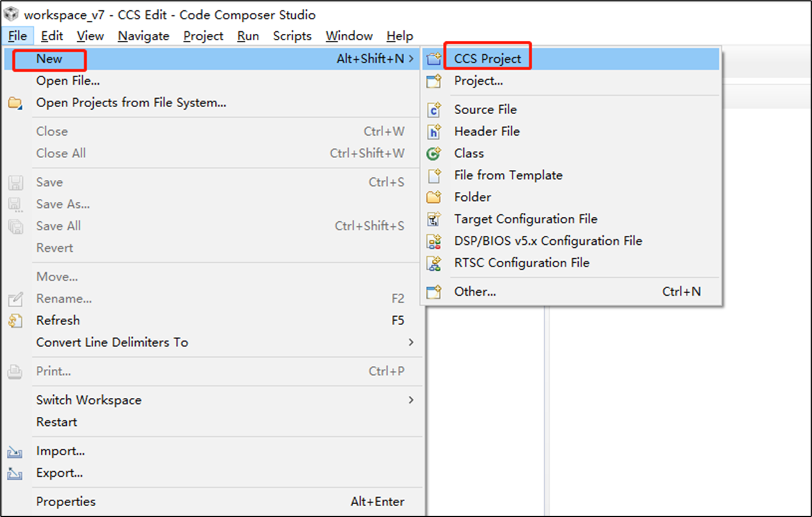Click the DSP/BIOS Configuration File icon
812x517 pixels.
click(x=434, y=241)
